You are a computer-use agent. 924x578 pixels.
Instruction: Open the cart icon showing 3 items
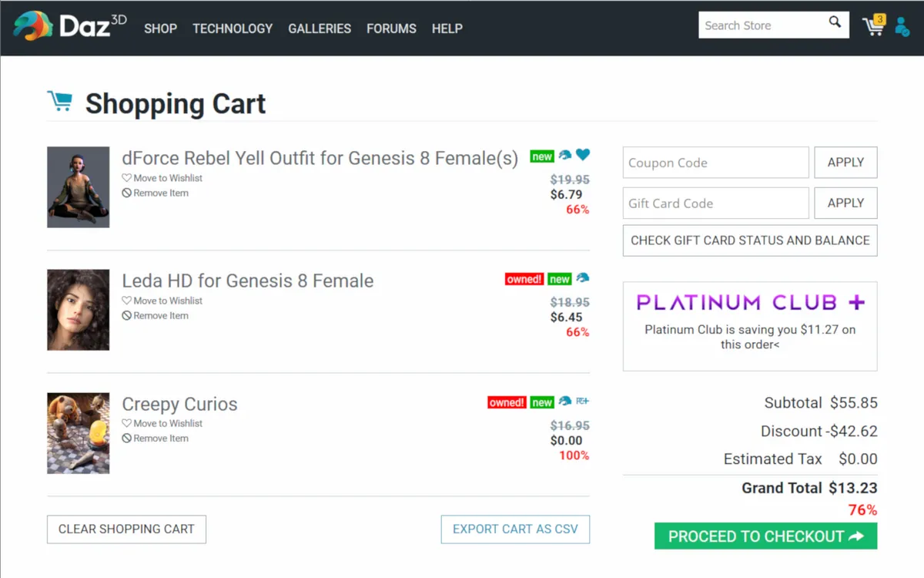872,26
